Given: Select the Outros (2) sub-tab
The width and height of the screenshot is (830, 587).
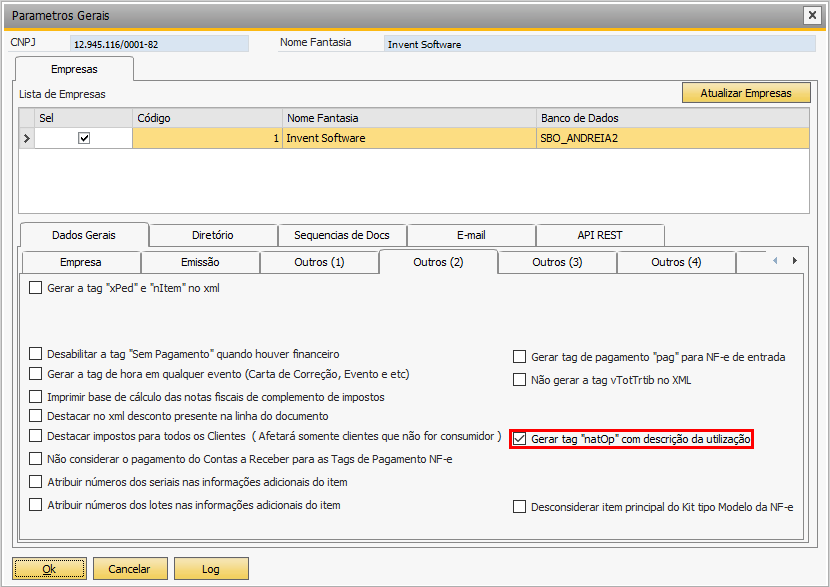Looking at the screenshot, I should point(438,262).
